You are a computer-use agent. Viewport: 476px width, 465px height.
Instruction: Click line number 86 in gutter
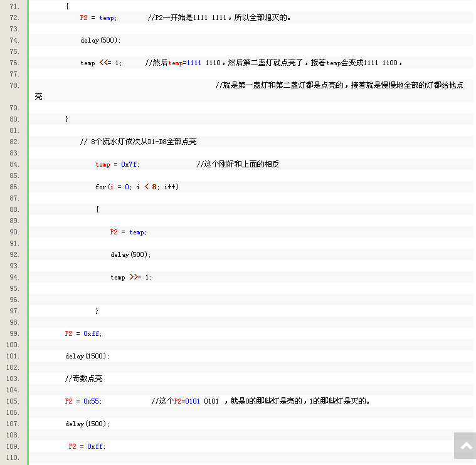[14, 187]
